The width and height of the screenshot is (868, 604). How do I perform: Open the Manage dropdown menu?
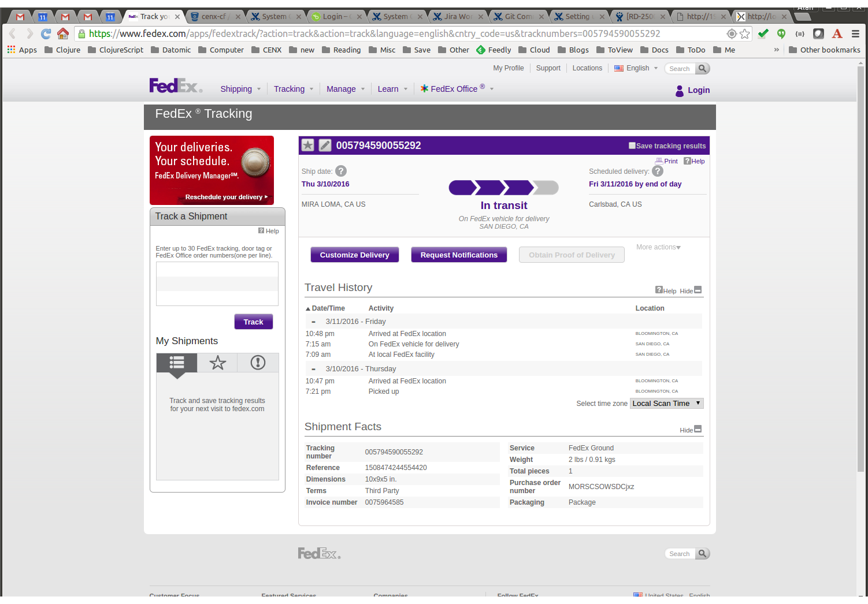(x=346, y=89)
